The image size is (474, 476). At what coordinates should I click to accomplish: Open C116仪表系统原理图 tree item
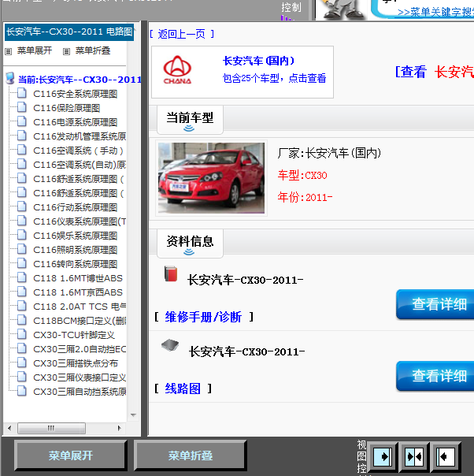(80, 221)
